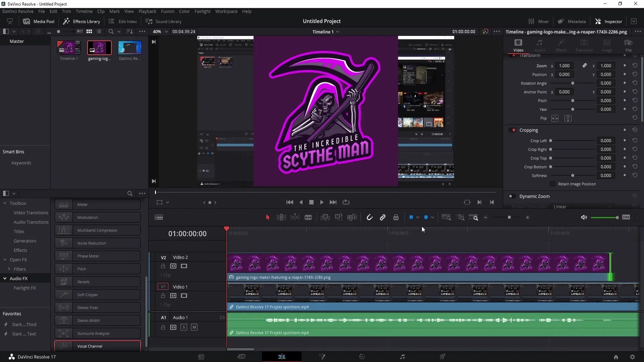This screenshot has height=362, width=644.
Task: Open the audio Mixer panel
Action: (x=539, y=21)
